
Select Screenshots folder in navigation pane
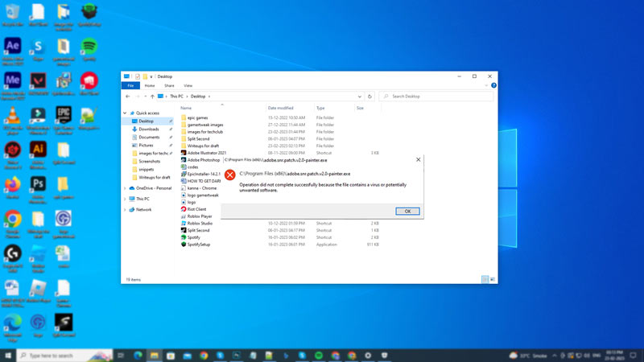pyautogui.click(x=148, y=162)
